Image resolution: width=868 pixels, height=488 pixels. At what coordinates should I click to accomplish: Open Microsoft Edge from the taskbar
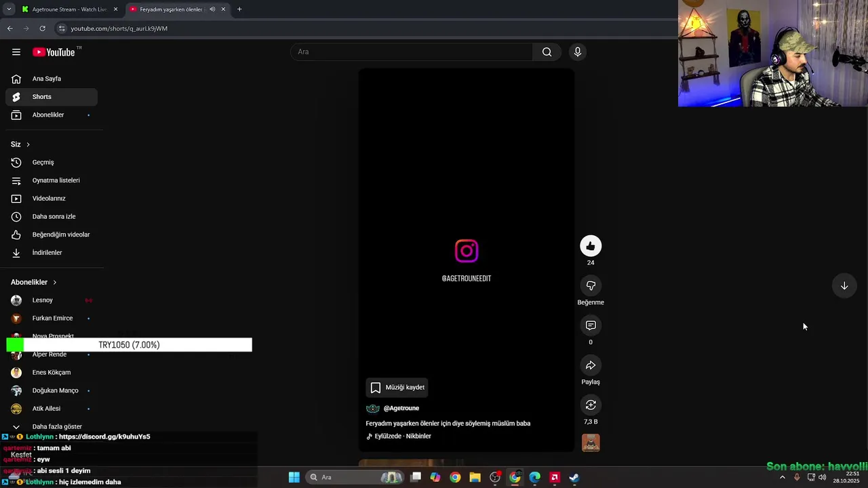pyautogui.click(x=534, y=477)
